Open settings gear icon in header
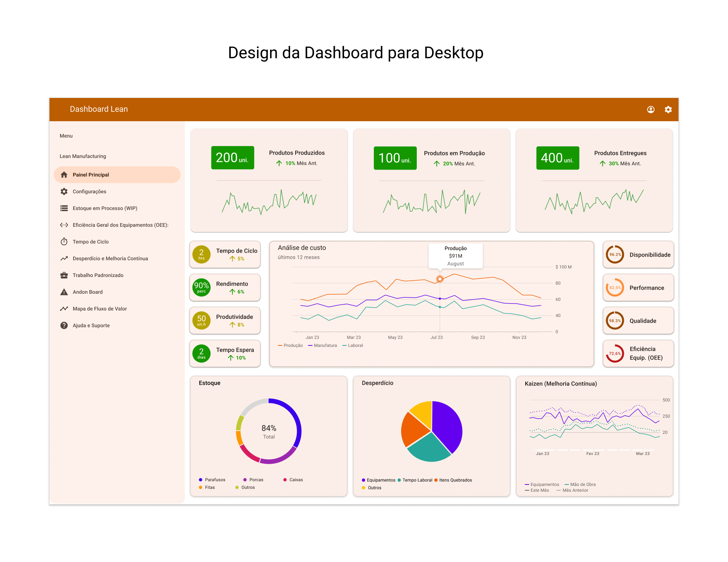The width and height of the screenshot is (728, 562). (668, 110)
